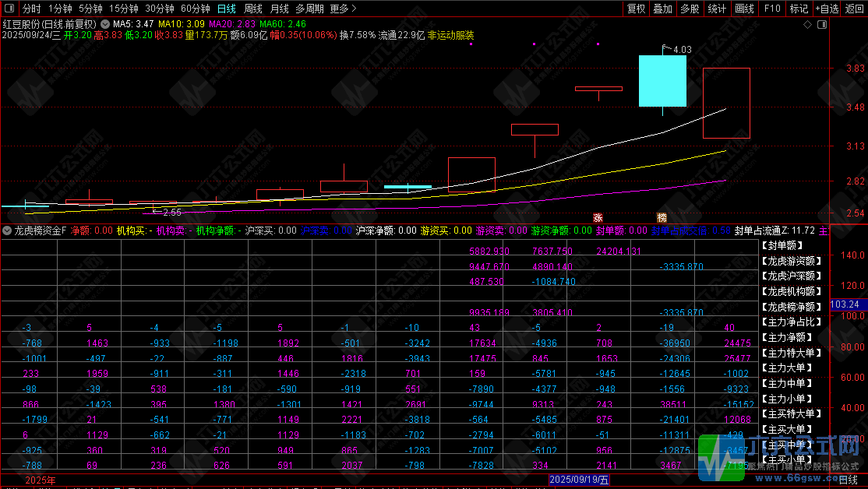Image resolution: width=868 pixels, height=489 pixels.
Task: Select the 60分钟 period tab
Action: (x=196, y=9)
